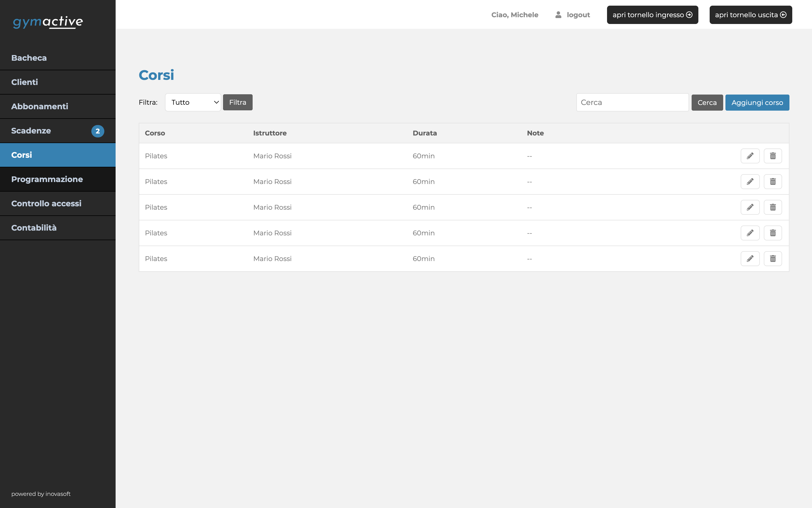Click the Ciao, Michele greeting
The image size is (812, 508).
(x=515, y=15)
